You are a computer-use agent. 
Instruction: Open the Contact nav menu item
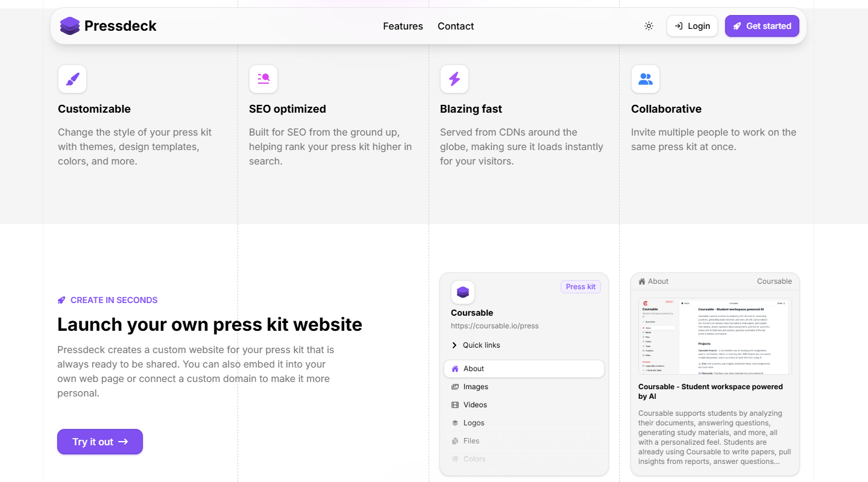click(456, 26)
